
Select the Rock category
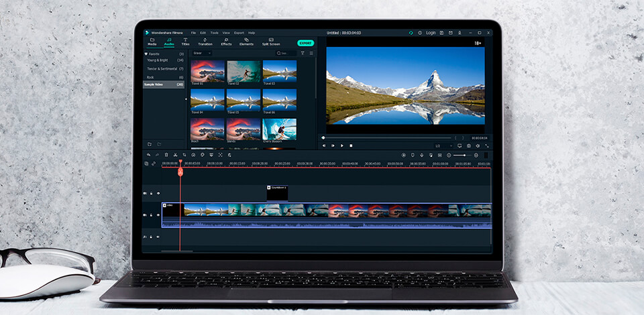point(165,77)
